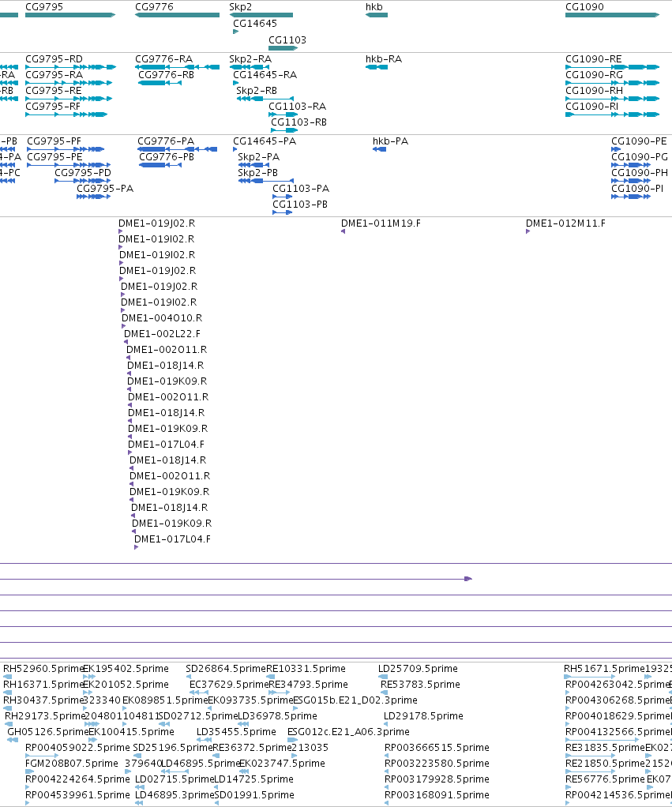Click the long purple arrow feature's arrowhead
Viewport: 672px width, 807px height.
click(468, 579)
